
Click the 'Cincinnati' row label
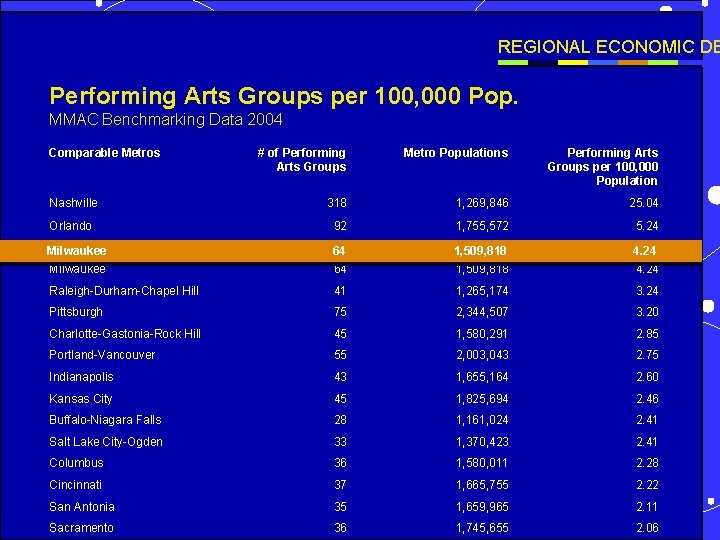[x=75, y=485]
